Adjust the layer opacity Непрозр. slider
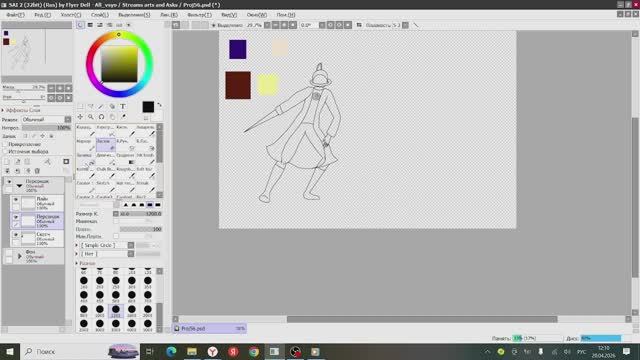The height and width of the screenshot is (360, 640). (x=46, y=128)
